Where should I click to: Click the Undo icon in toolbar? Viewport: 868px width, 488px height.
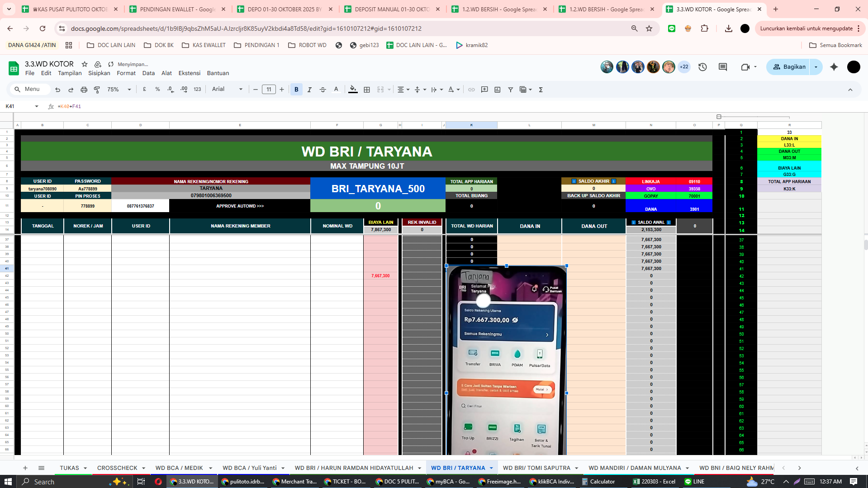(x=57, y=90)
